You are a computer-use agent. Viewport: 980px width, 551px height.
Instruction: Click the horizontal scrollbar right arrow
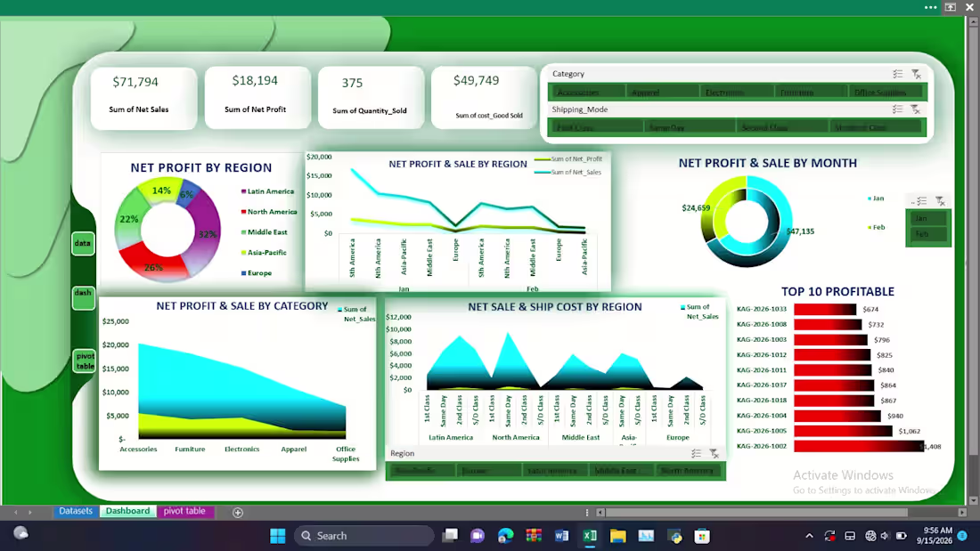click(962, 512)
